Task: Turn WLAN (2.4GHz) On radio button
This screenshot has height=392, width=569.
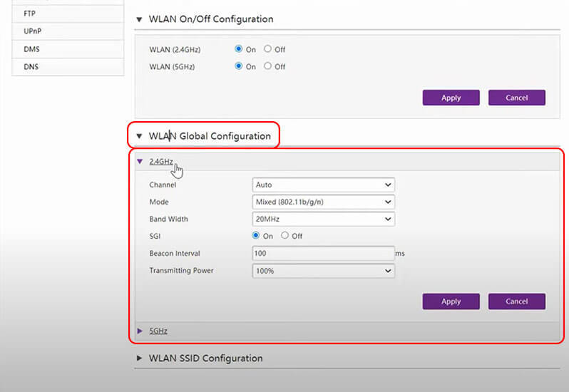Action: 239,49
